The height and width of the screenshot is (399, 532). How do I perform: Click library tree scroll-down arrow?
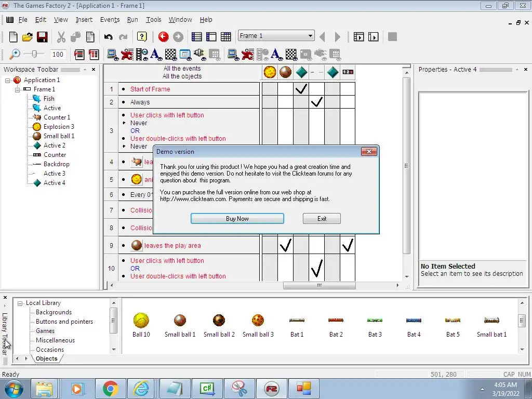point(114,350)
